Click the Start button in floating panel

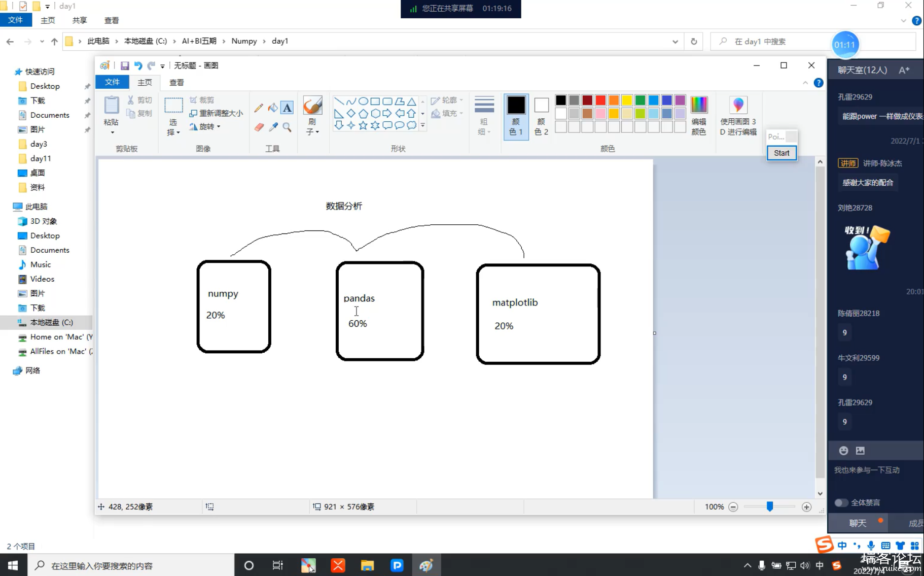(781, 153)
